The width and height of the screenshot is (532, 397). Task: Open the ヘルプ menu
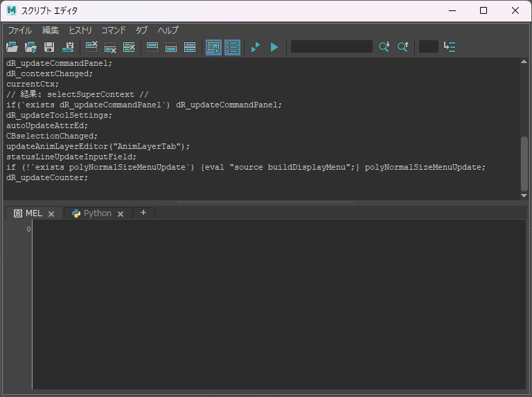168,30
